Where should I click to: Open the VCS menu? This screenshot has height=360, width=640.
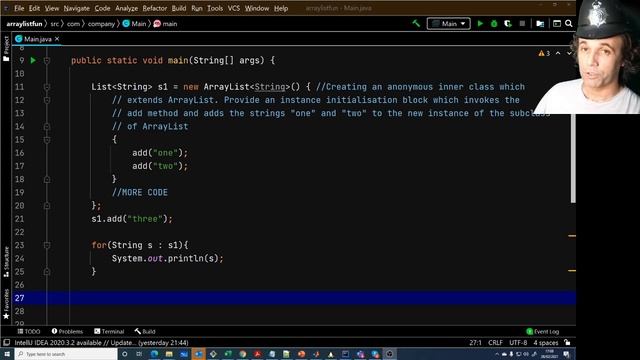click(x=234, y=8)
